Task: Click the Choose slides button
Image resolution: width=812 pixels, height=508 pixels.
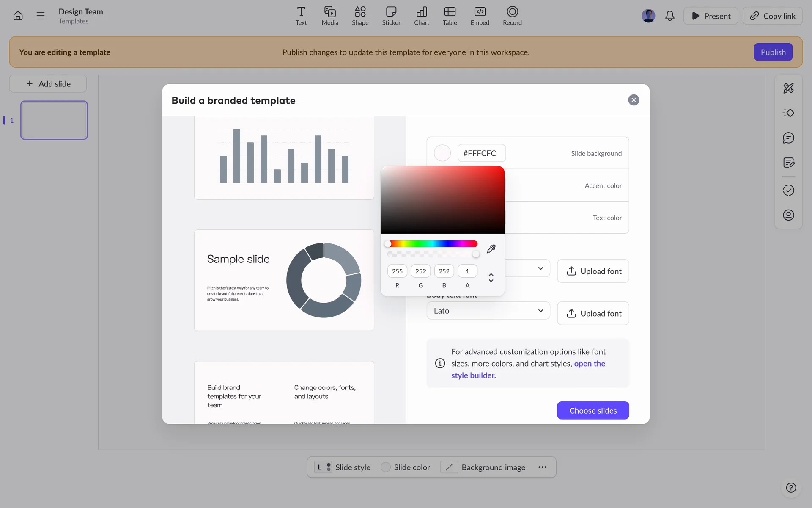Action: 593,411
